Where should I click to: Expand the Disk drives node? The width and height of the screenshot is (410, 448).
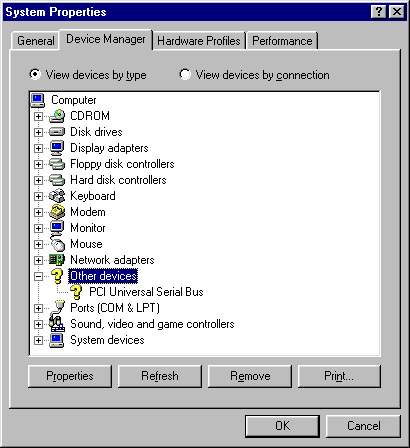38,132
